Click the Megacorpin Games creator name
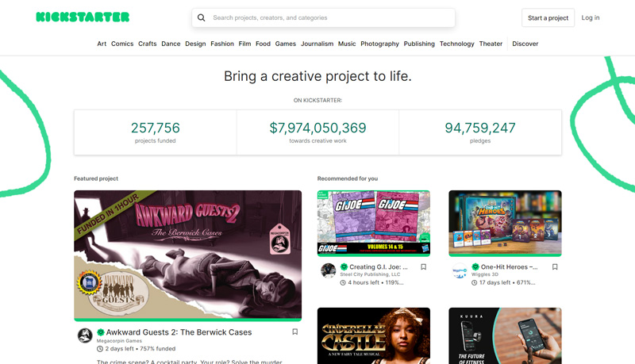This screenshot has width=635, height=364. (x=120, y=341)
